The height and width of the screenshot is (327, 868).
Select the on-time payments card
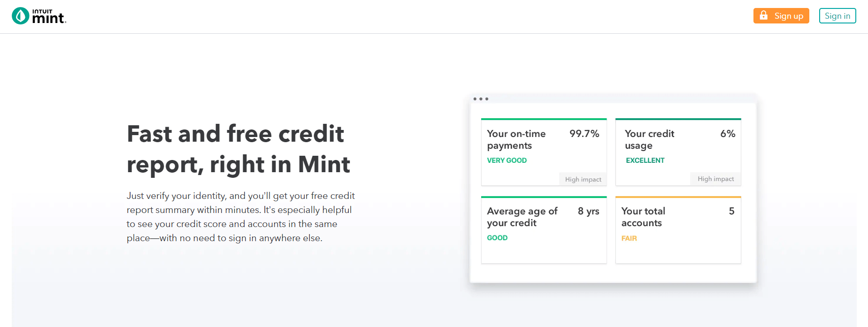pos(544,152)
